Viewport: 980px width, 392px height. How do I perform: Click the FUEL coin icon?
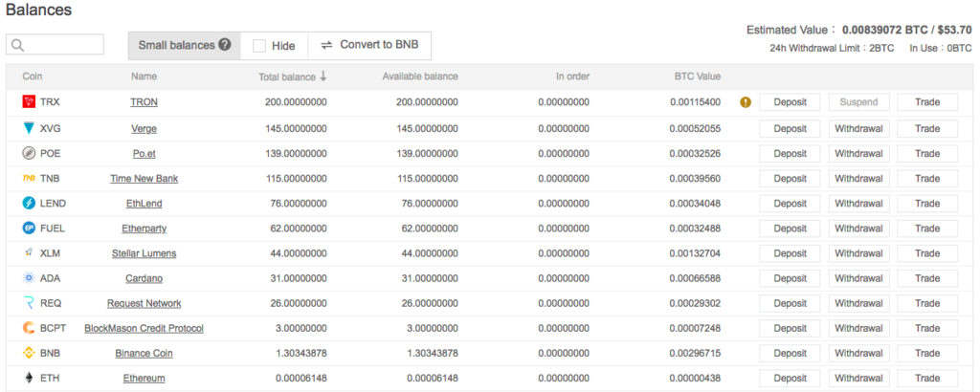point(29,229)
